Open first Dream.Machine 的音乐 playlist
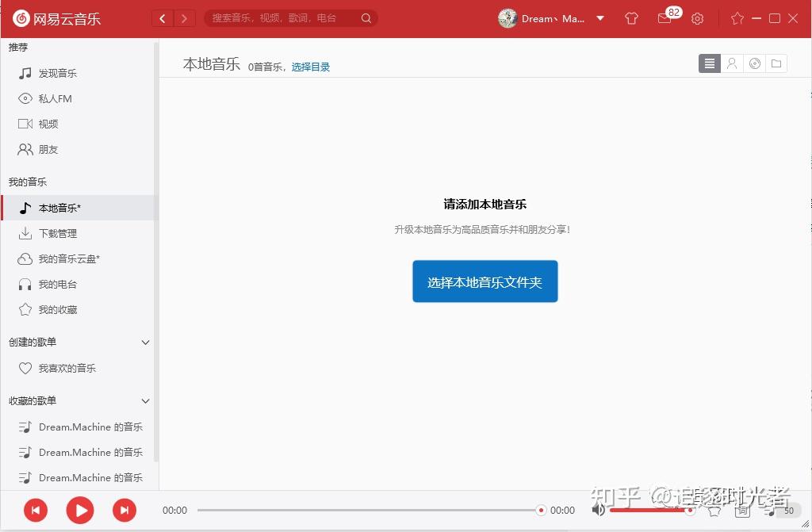This screenshot has width=812, height=532. click(x=90, y=427)
